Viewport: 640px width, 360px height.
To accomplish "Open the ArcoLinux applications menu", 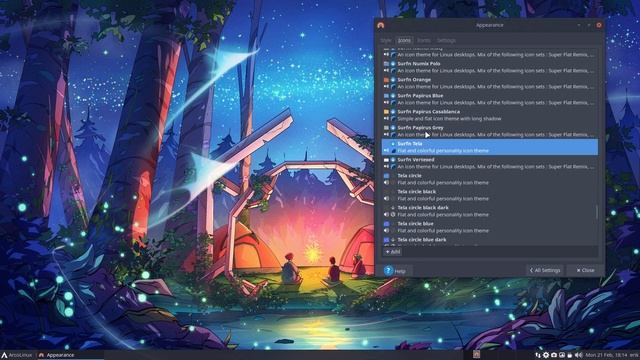I will [x=16, y=355].
